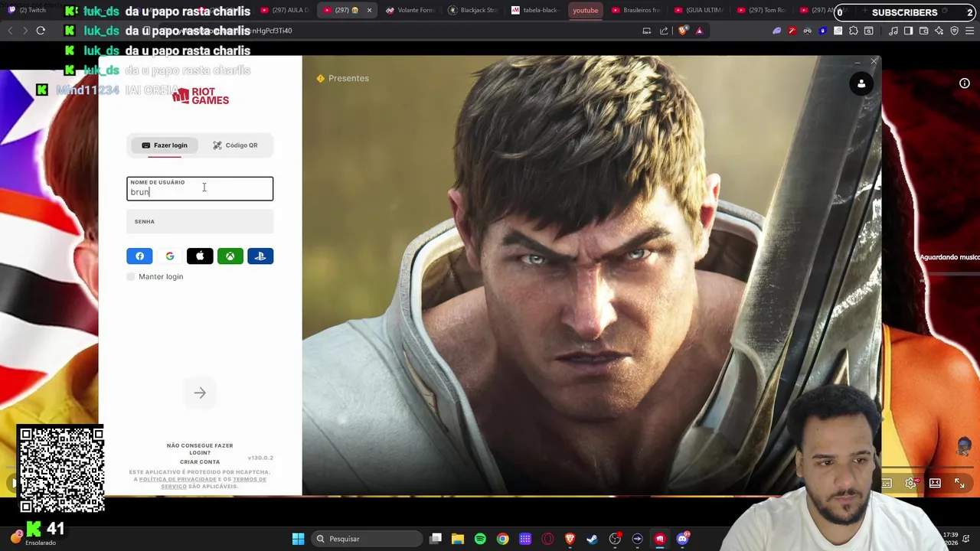Open Task View on the taskbar
This screenshot has width=980, height=551.
click(x=436, y=539)
